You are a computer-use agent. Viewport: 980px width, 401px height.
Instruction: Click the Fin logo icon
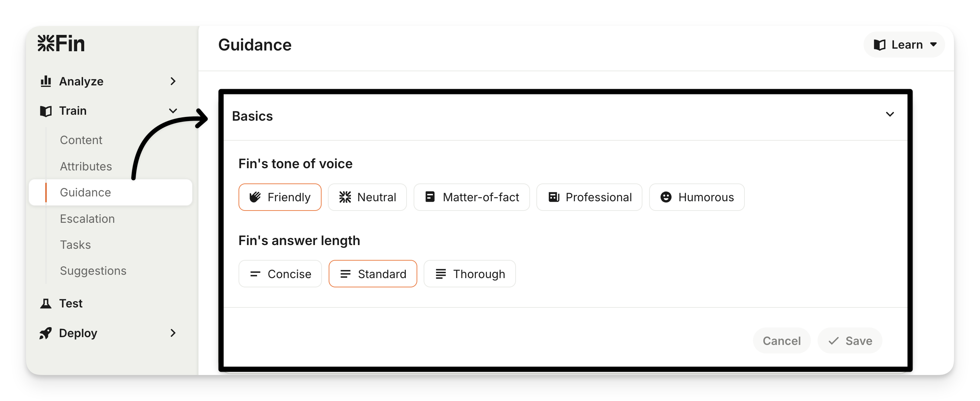click(x=46, y=43)
